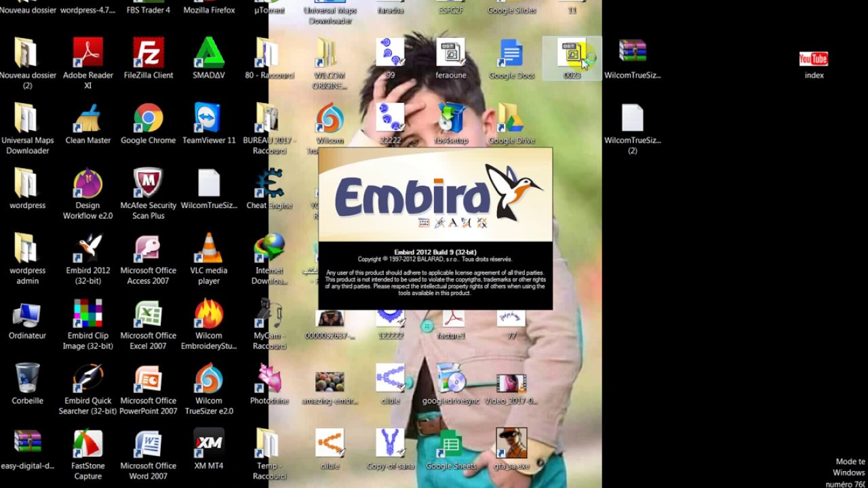The height and width of the screenshot is (488, 868).
Task: Open the 77 design file
Action: point(511,325)
